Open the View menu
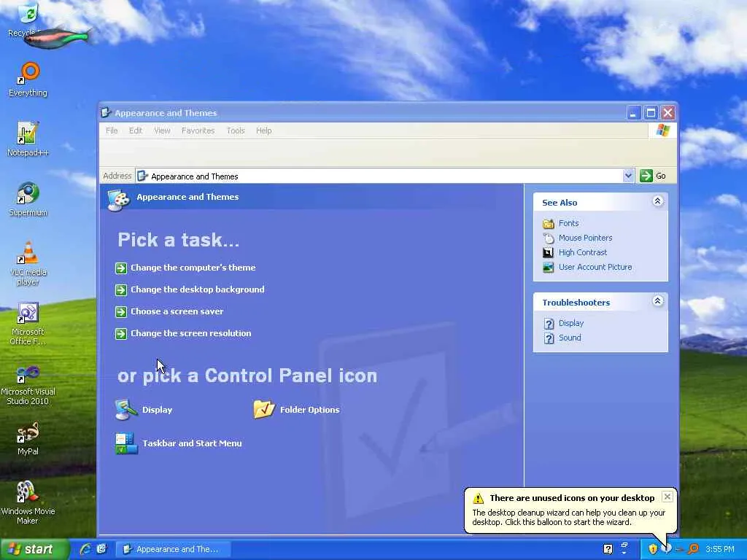The height and width of the screenshot is (560, 747). (x=162, y=131)
